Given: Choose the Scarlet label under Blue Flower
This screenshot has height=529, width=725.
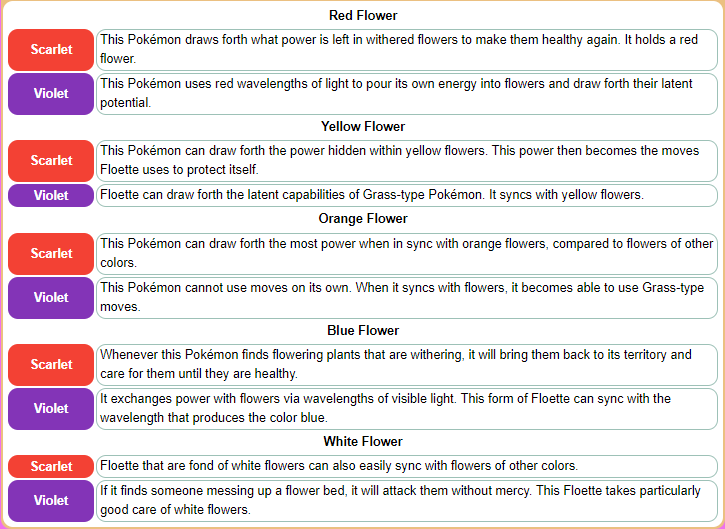Looking at the screenshot, I should click(x=51, y=365).
